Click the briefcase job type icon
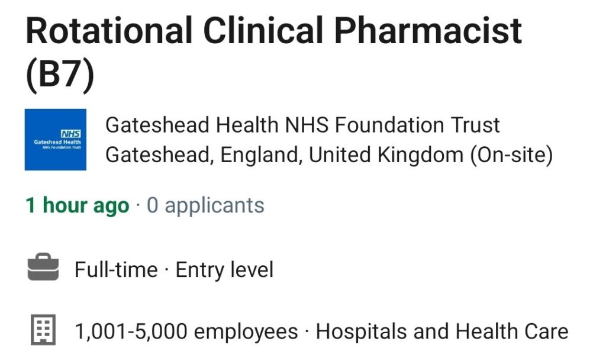The height and width of the screenshot is (364, 606). click(43, 266)
